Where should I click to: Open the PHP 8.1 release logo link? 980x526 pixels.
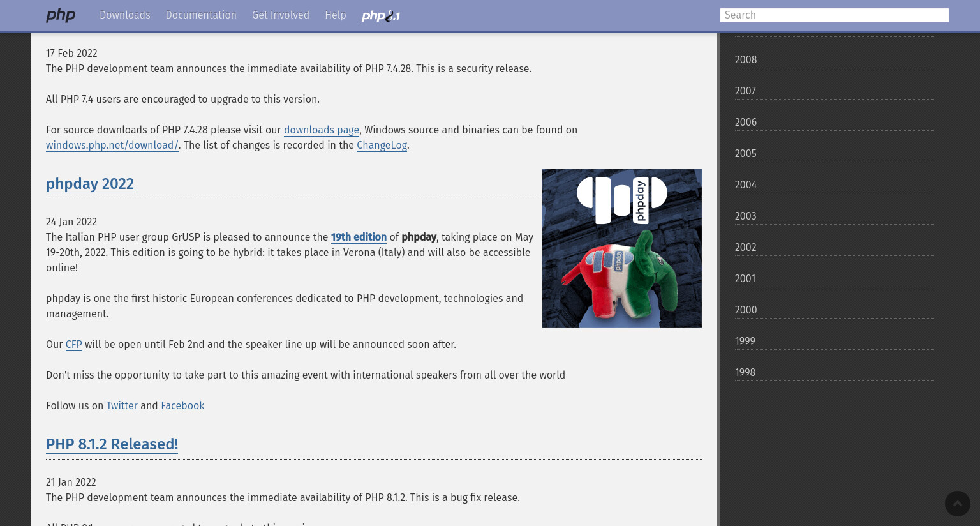381,15
